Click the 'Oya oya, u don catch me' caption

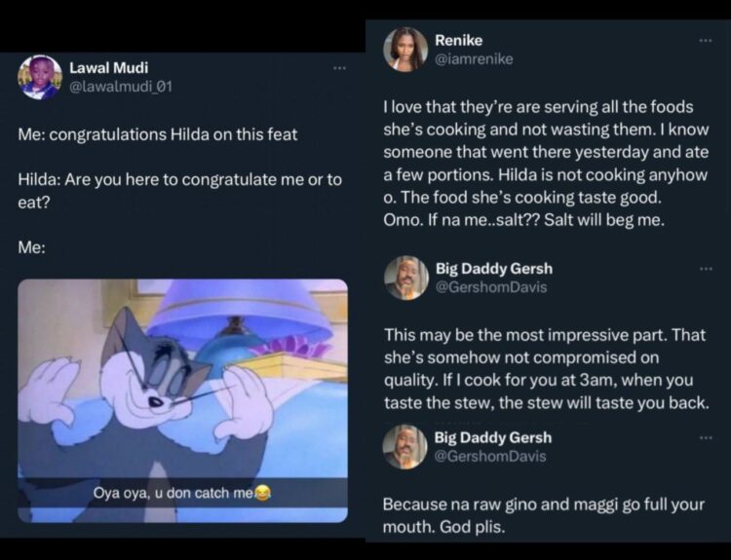[x=182, y=493]
